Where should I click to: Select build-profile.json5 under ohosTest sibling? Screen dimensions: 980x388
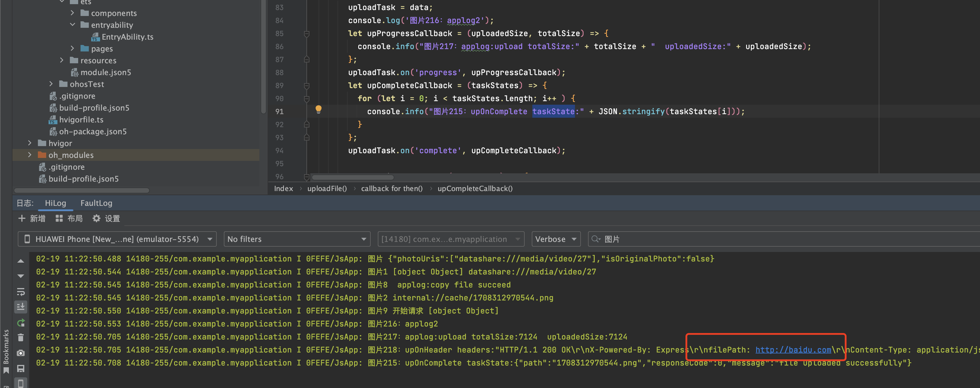pos(94,108)
